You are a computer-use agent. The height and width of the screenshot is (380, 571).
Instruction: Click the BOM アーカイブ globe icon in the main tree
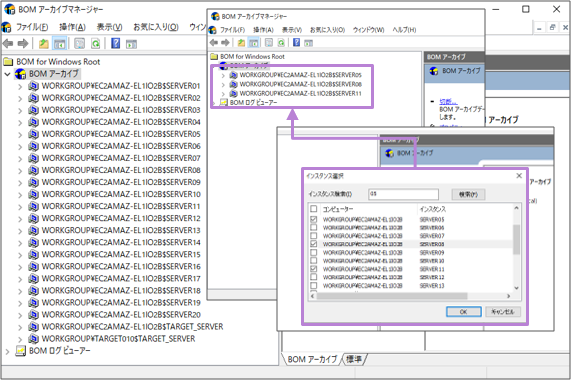pos(20,74)
